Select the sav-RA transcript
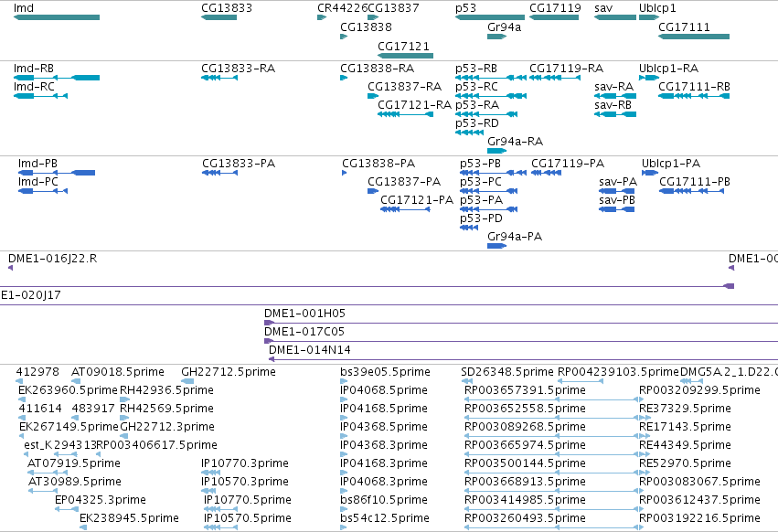The image size is (778, 532). click(x=615, y=96)
